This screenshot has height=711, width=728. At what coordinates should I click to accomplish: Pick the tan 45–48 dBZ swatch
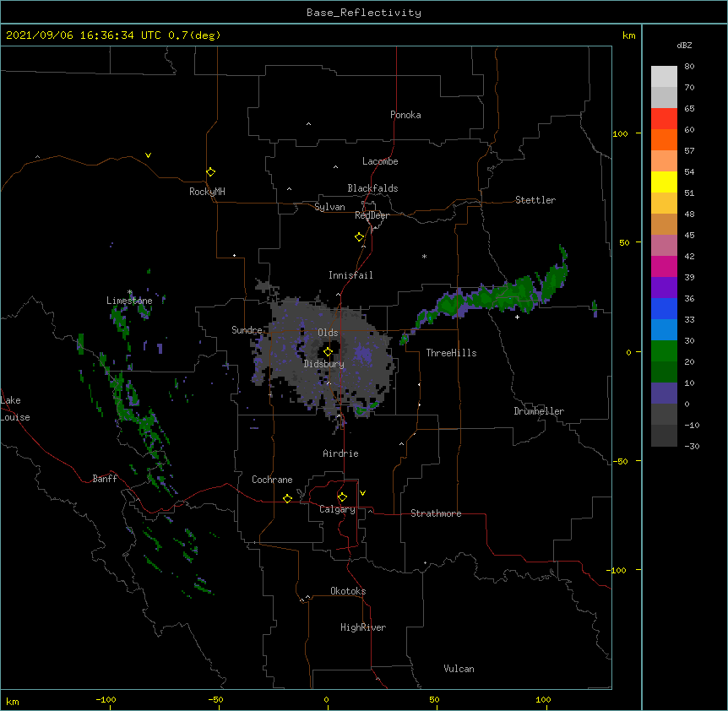664,224
